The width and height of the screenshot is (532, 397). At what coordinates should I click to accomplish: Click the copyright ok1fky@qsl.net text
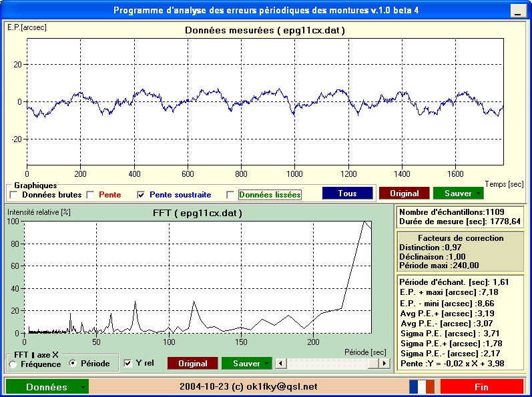[248, 386]
